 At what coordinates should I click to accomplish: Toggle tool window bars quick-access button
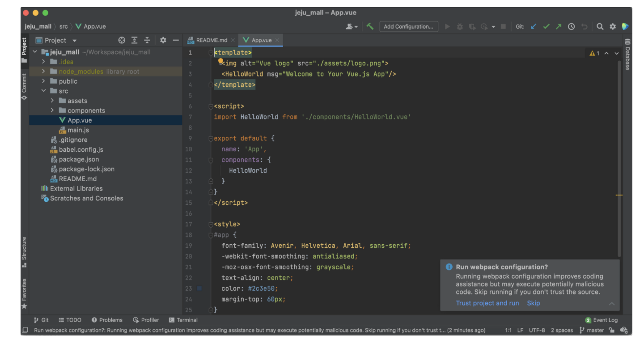[x=25, y=331]
